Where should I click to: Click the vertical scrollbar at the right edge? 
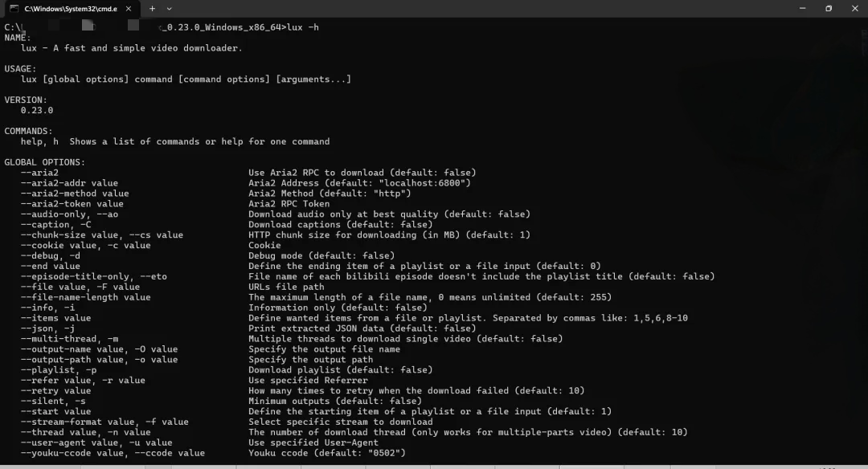[864, 241]
